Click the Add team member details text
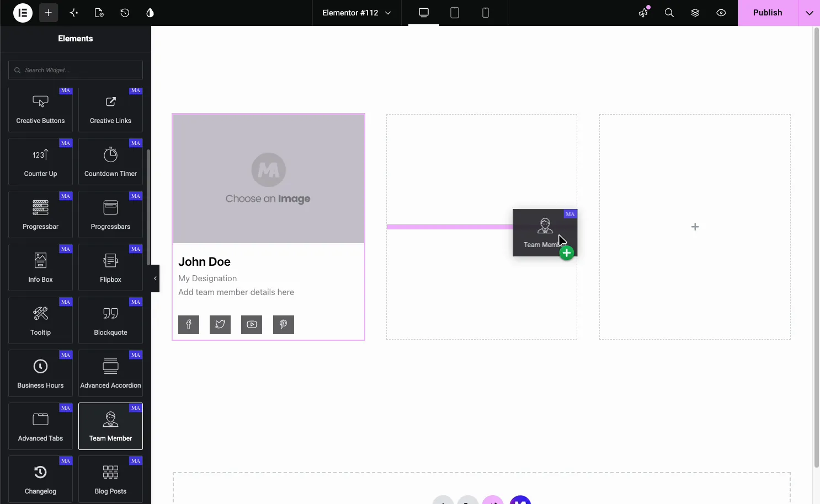The width and height of the screenshot is (820, 504). (236, 292)
